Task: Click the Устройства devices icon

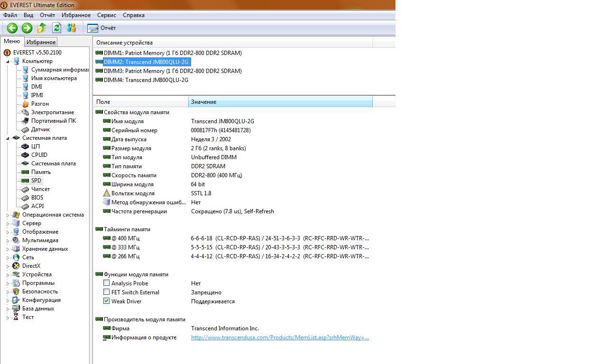Action: coord(16,274)
